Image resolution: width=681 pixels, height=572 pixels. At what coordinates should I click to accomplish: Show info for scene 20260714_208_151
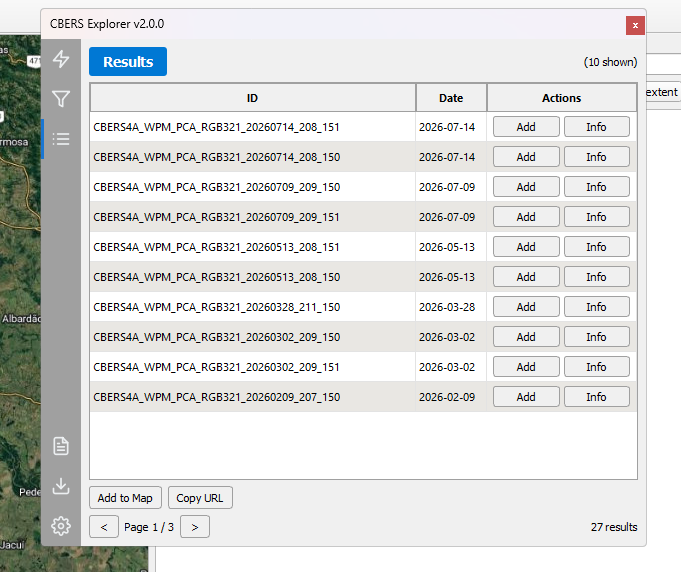[596, 127]
